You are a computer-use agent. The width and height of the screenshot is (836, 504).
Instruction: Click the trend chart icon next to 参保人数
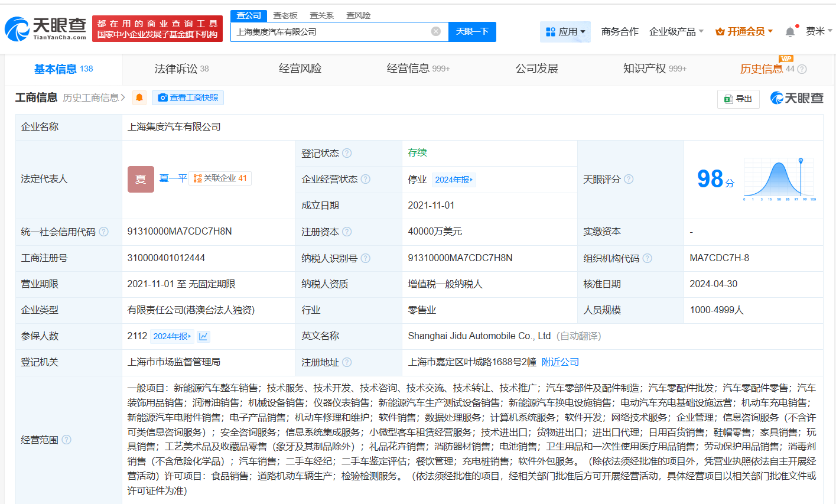tap(203, 336)
